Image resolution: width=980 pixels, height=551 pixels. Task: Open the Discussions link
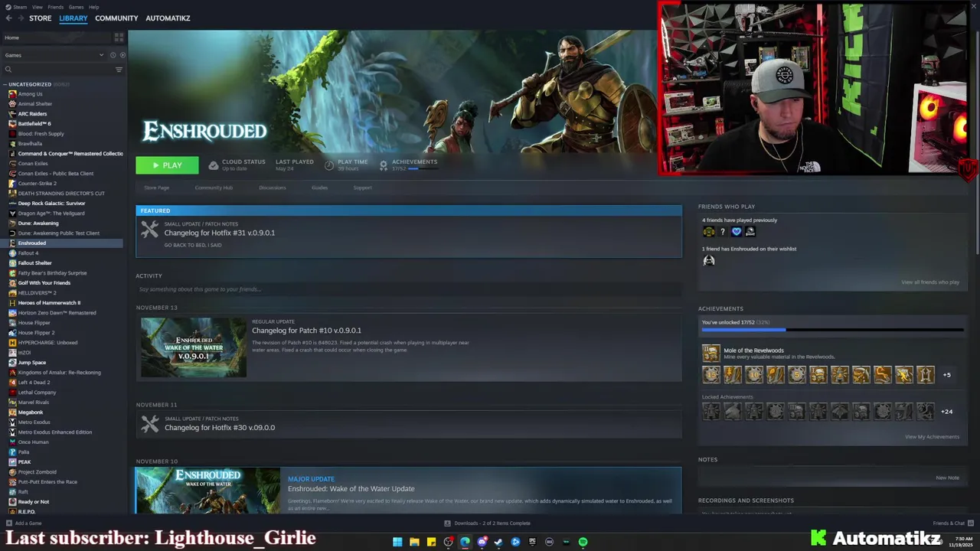point(273,187)
